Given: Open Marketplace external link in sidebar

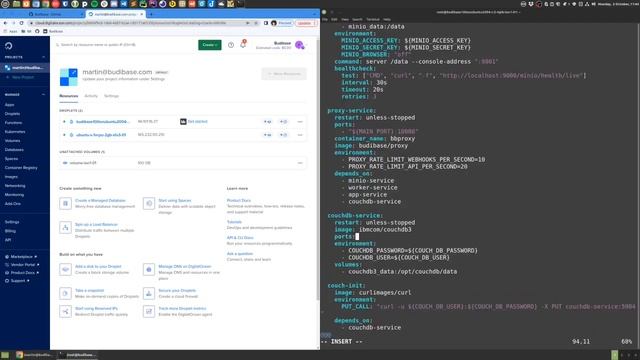Looking at the screenshot, I should click(21, 257).
